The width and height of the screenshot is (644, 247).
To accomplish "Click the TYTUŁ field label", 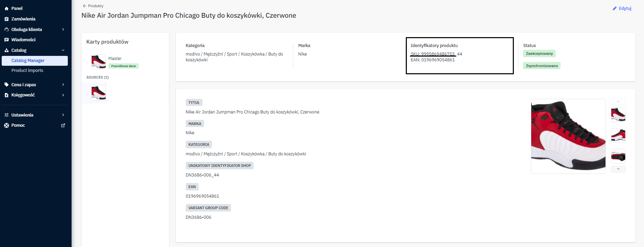I will click(194, 103).
